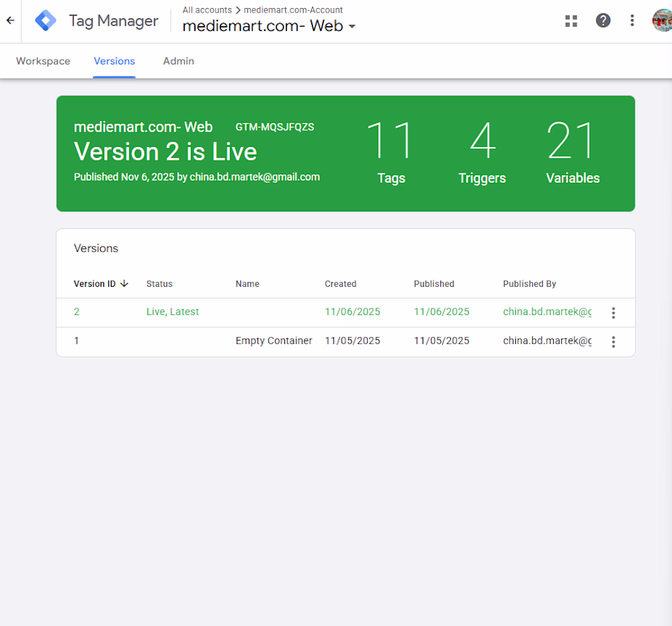Viewport: 672px width, 626px height.
Task: Click the 'Live, Latest' status cell
Action: point(172,312)
